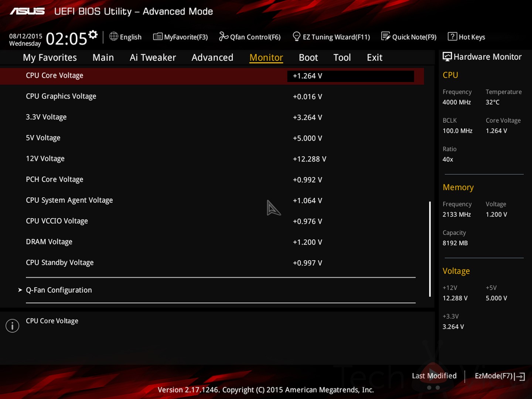The image size is (532, 399).
Task: Click the +3.264 V value
Action: (x=307, y=117)
